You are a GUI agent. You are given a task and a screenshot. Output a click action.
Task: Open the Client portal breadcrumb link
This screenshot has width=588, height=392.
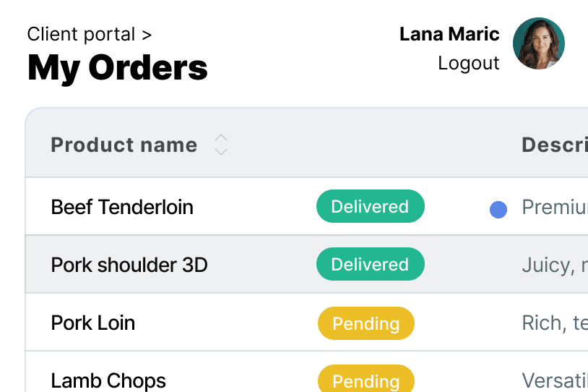tap(81, 35)
